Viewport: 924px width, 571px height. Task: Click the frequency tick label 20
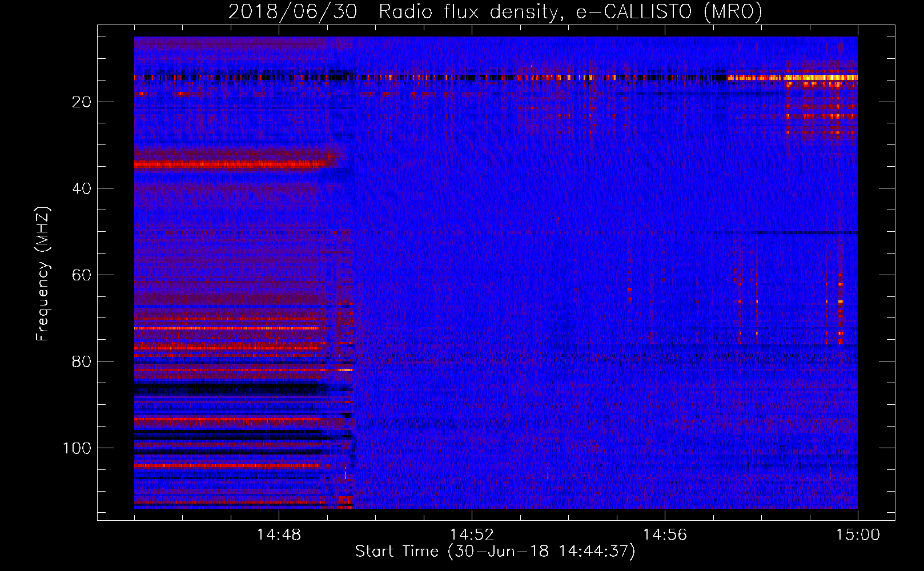coord(82,102)
